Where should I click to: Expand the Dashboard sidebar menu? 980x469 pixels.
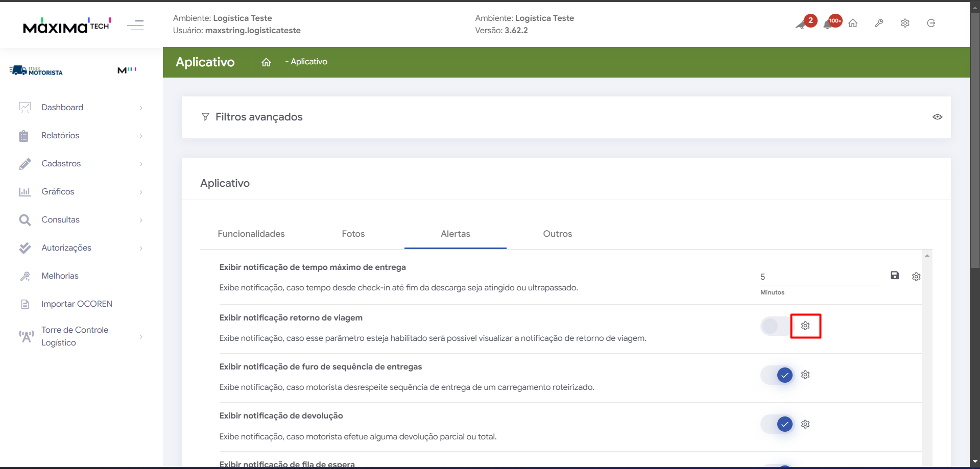pyautogui.click(x=62, y=107)
